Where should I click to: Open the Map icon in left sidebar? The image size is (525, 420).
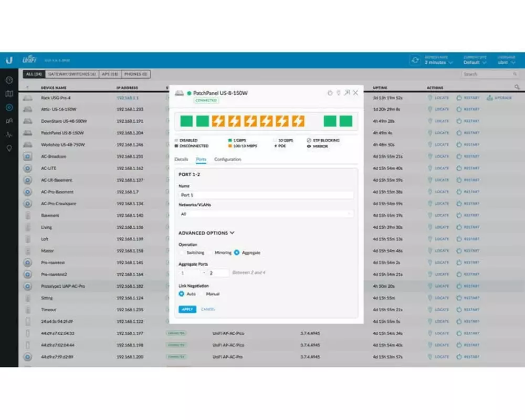tap(9, 94)
